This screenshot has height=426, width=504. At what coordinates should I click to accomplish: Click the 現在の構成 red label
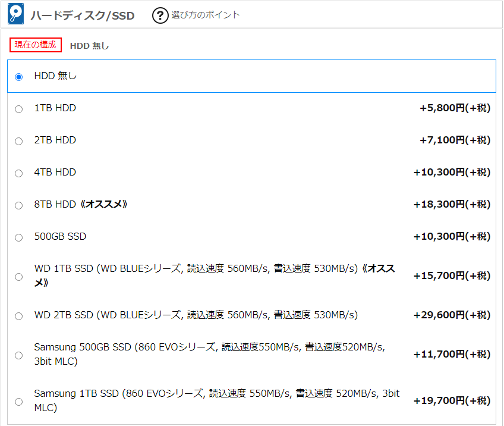click(x=35, y=45)
